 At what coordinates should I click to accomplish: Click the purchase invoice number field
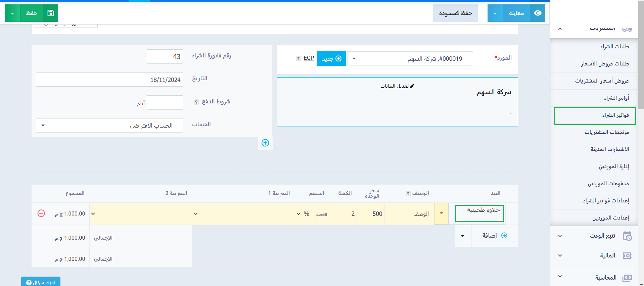[165, 57]
